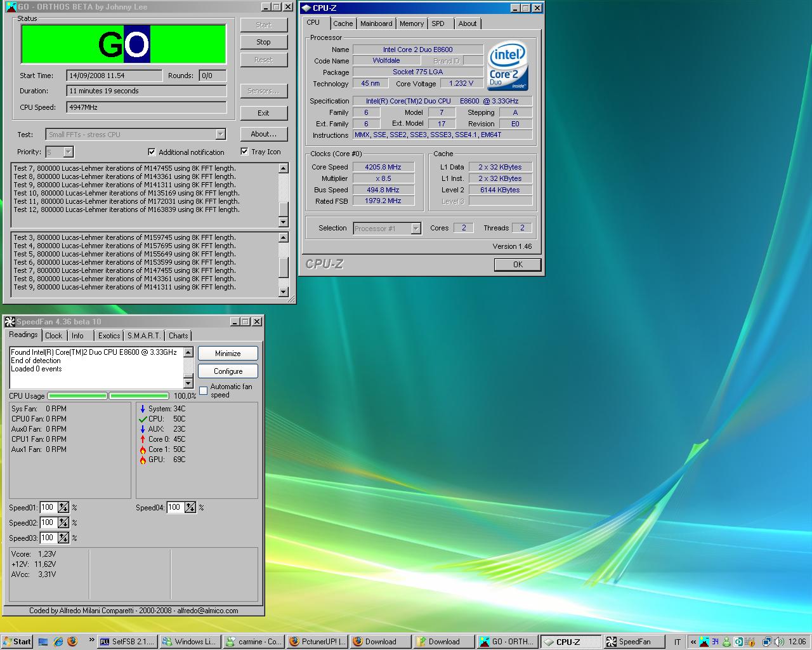Image resolution: width=812 pixels, height=650 pixels.
Task: Click upper ORTHOS log scrollbar down arrow
Action: tap(284, 222)
